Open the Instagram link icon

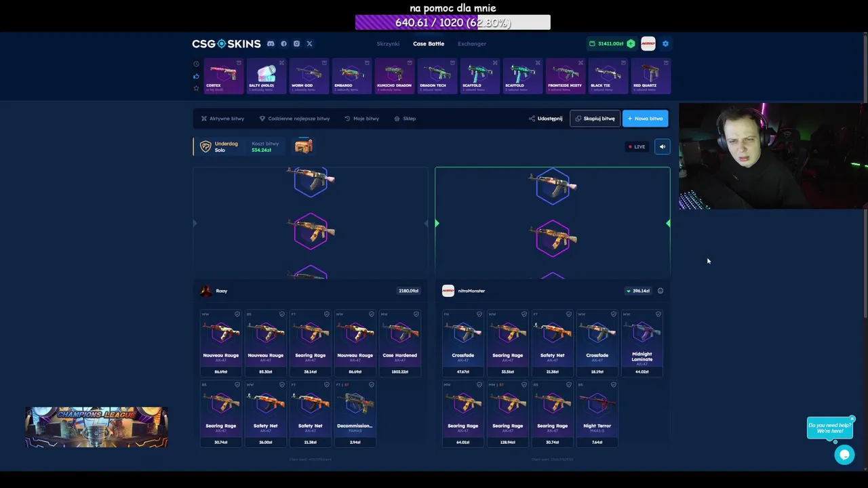click(296, 43)
